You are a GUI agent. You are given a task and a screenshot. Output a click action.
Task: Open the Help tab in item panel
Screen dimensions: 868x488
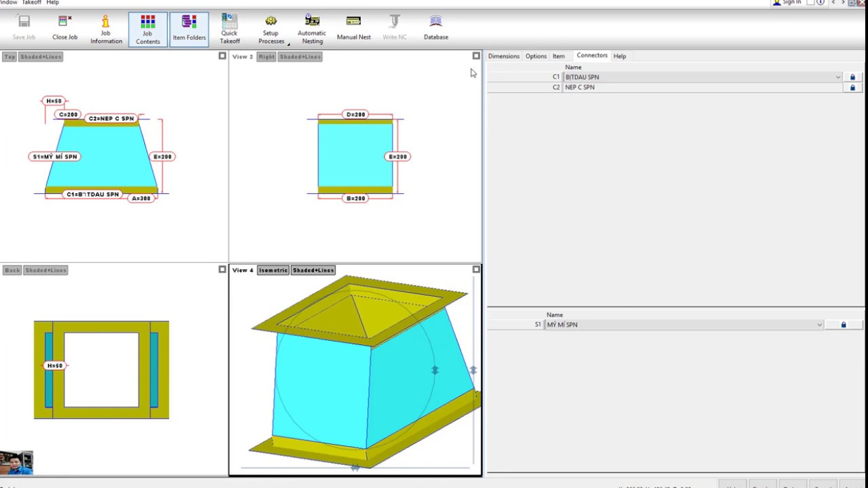620,56
